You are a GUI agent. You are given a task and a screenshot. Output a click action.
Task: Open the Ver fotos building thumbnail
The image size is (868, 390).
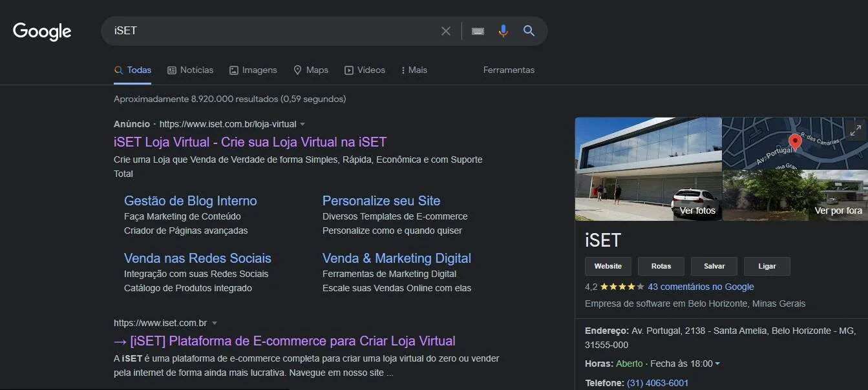[648, 169]
